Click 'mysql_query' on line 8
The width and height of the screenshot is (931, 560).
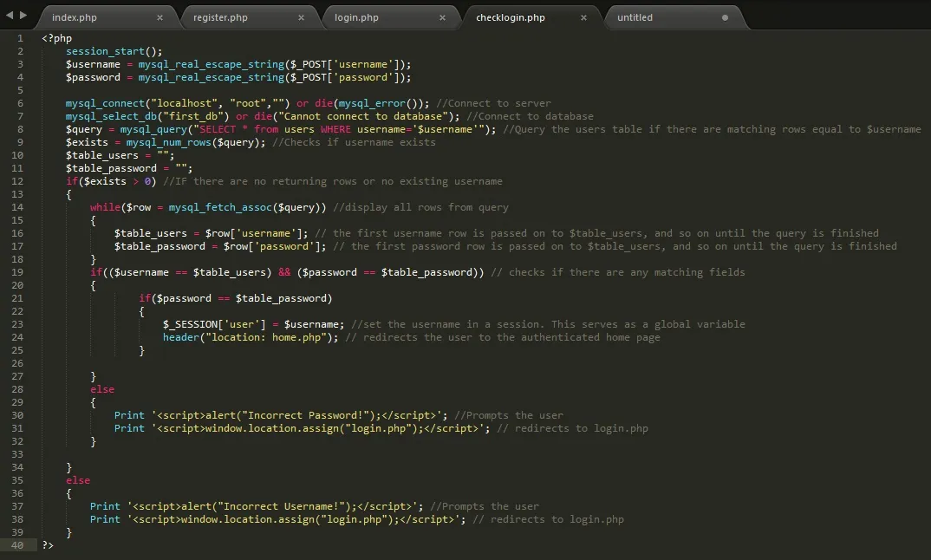(x=153, y=129)
